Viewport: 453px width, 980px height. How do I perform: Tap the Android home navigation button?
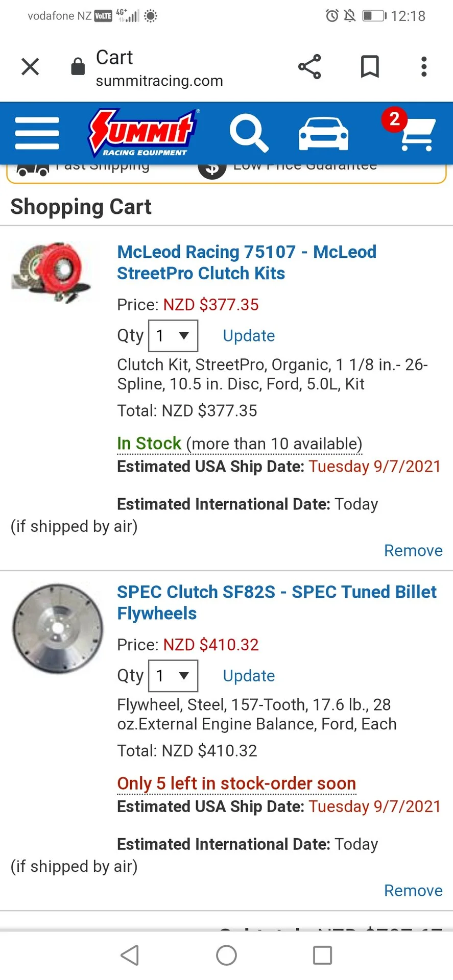226,955
